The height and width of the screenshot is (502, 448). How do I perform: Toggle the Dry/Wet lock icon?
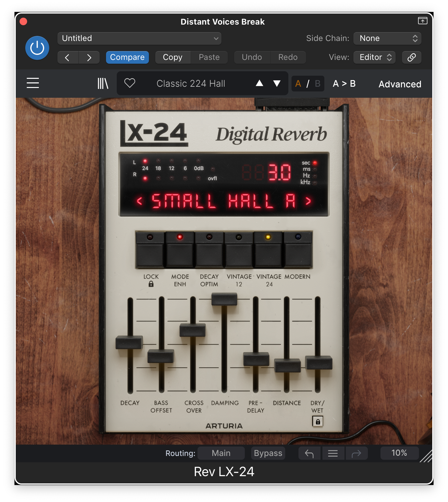[x=318, y=422]
